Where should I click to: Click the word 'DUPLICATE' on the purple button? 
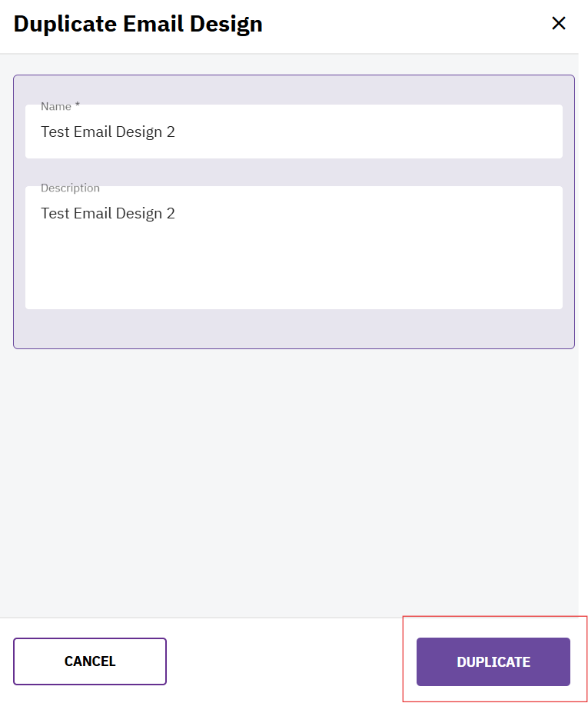click(493, 661)
